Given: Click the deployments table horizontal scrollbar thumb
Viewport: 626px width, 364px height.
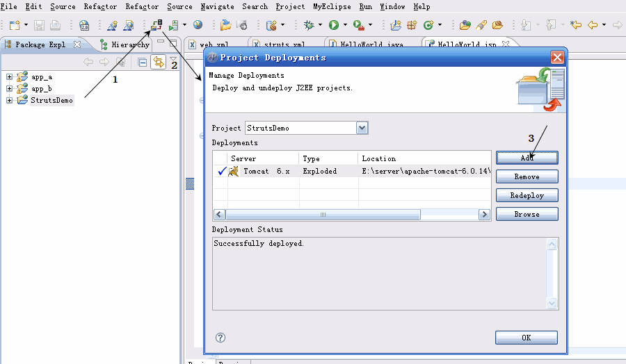Looking at the screenshot, I should coord(323,215).
